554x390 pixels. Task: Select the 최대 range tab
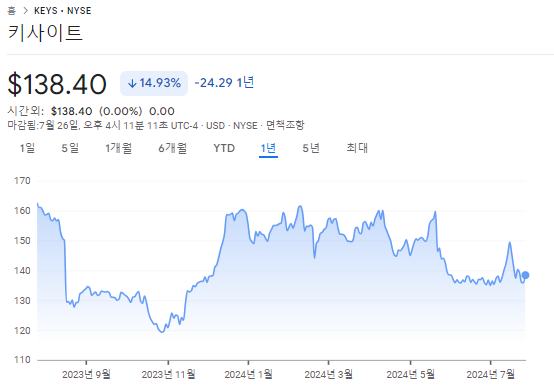(357, 148)
